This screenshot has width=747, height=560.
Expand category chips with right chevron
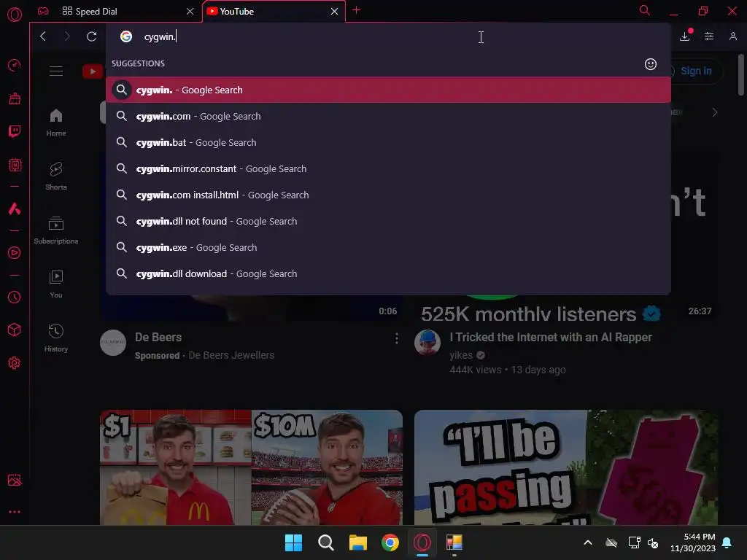coord(715,112)
